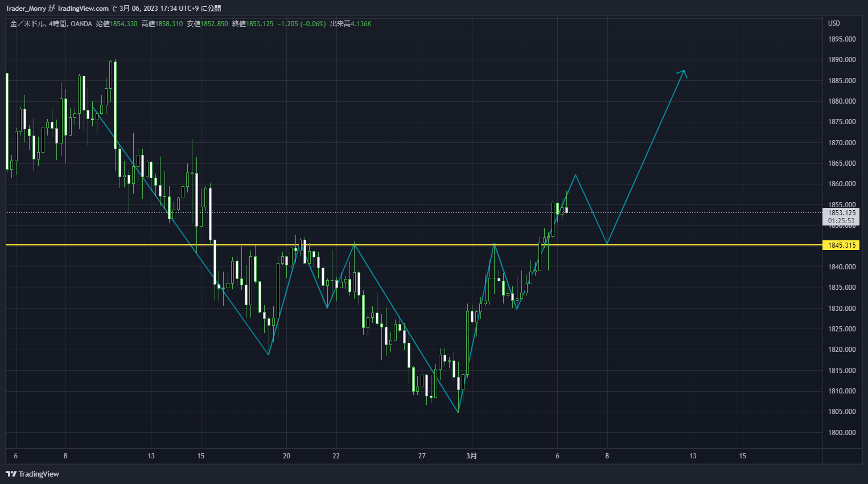Viewport: 868px width, 484px height.
Task: Click the TradingView.com text in header
Action: click(x=83, y=9)
